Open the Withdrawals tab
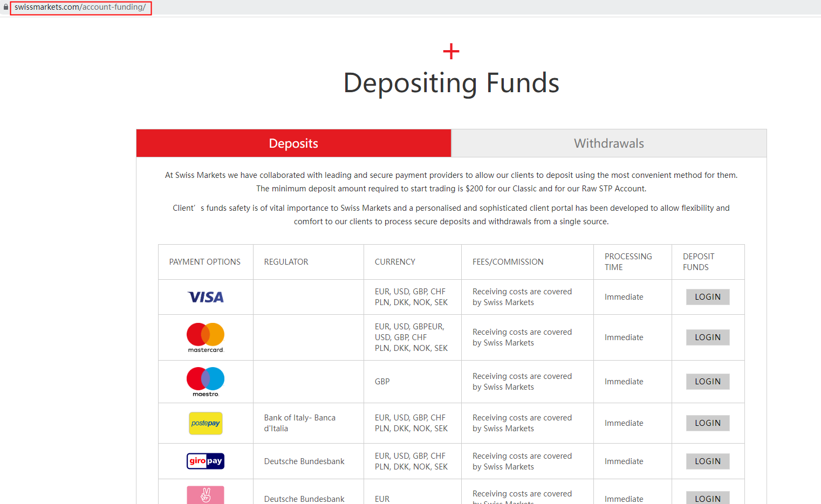 (x=609, y=143)
